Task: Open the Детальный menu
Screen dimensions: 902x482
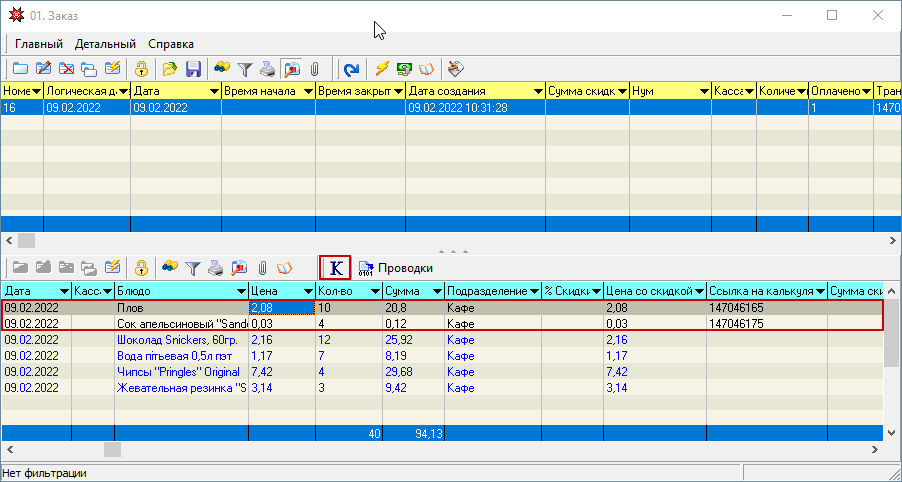Action: click(x=105, y=44)
